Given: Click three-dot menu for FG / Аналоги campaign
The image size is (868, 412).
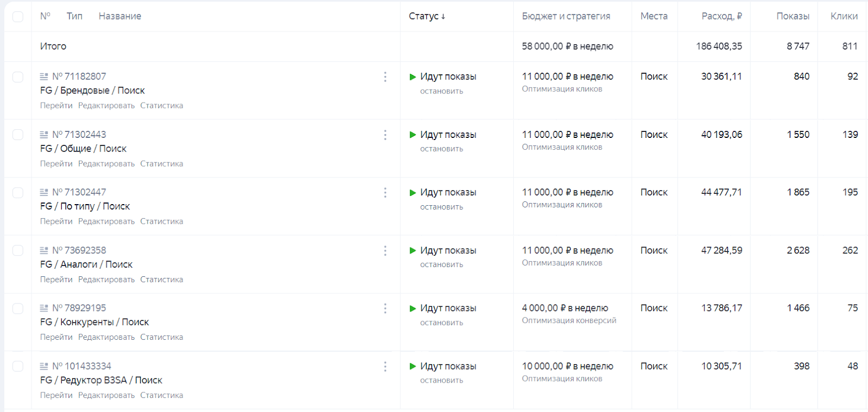Looking at the screenshot, I should 385,251.
